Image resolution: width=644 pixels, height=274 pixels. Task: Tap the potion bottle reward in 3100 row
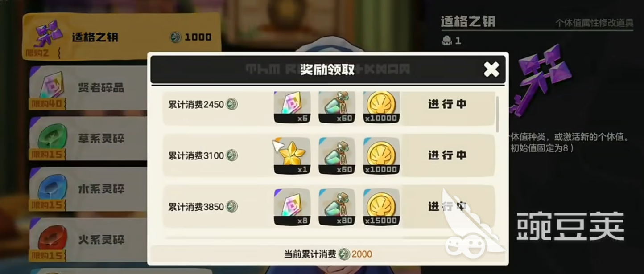pyautogui.click(x=337, y=155)
